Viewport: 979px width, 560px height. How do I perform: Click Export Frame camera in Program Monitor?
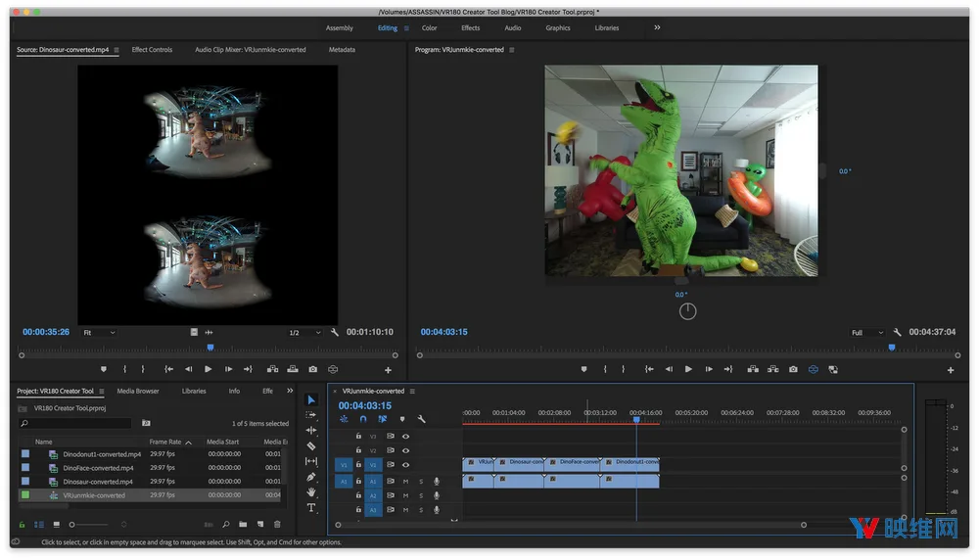click(793, 370)
